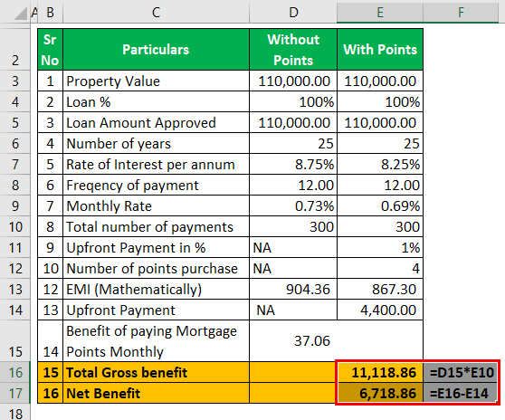Image resolution: width=505 pixels, height=420 pixels.
Task: Click the 1% upfront payment value
Action: [x=380, y=247]
